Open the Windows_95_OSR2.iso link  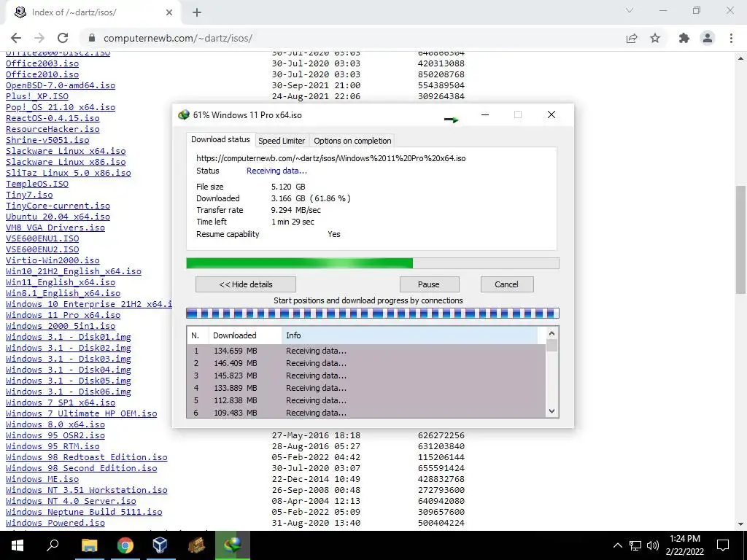pyautogui.click(x=55, y=435)
